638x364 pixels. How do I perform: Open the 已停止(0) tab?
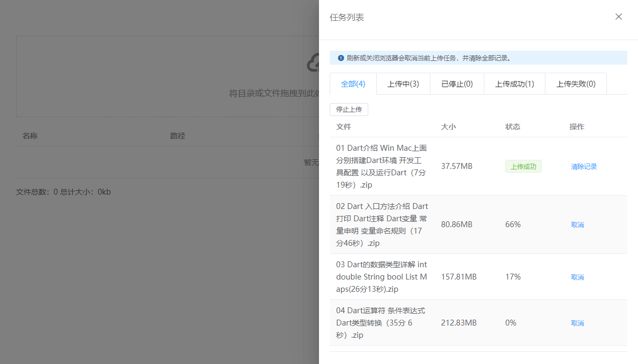point(457,83)
